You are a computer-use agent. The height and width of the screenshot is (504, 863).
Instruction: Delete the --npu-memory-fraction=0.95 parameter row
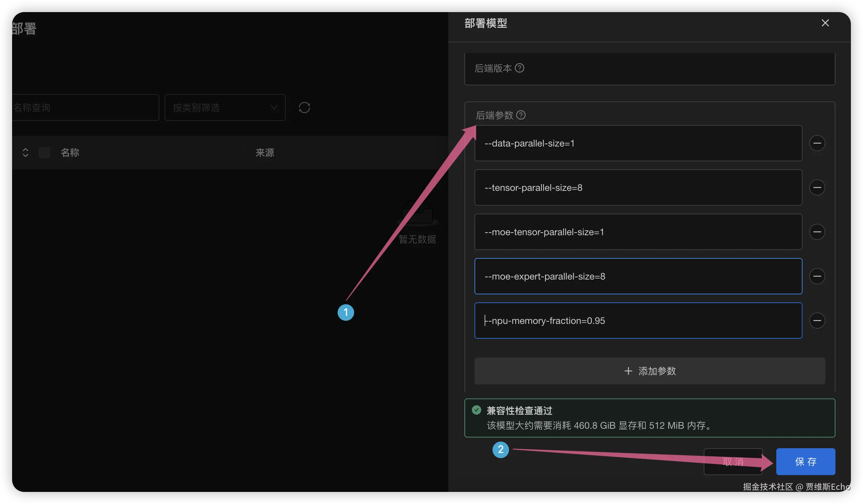pyautogui.click(x=817, y=321)
